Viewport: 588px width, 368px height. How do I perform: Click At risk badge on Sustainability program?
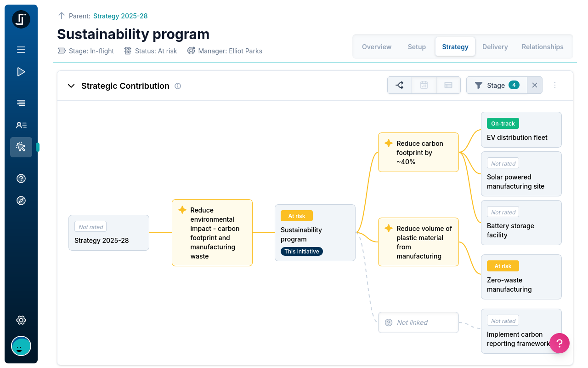[297, 216]
